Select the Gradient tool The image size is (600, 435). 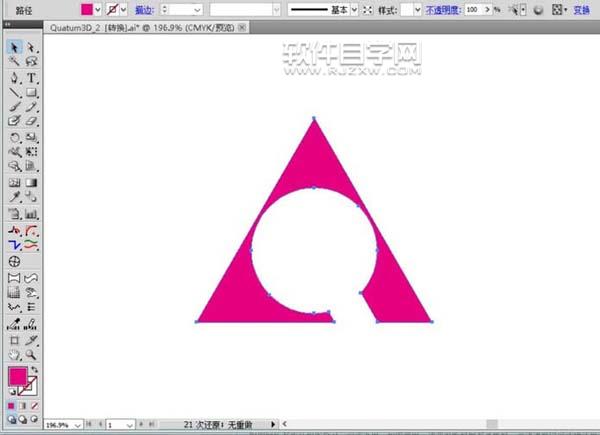pyautogui.click(x=31, y=182)
